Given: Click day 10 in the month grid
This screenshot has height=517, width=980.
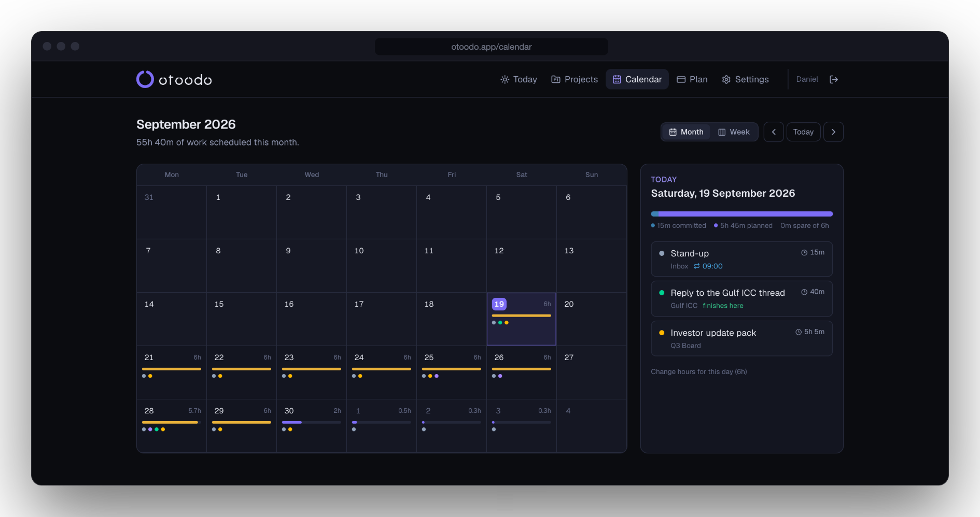Looking at the screenshot, I should [x=382, y=266].
